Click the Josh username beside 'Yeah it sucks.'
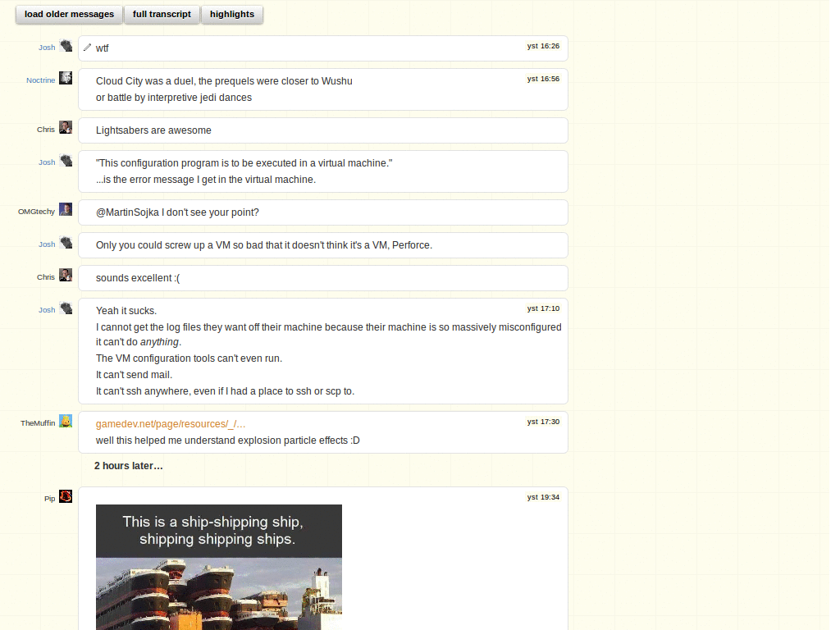Image resolution: width=840 pixels, height=630 pixels. click(x=47, y=310)
